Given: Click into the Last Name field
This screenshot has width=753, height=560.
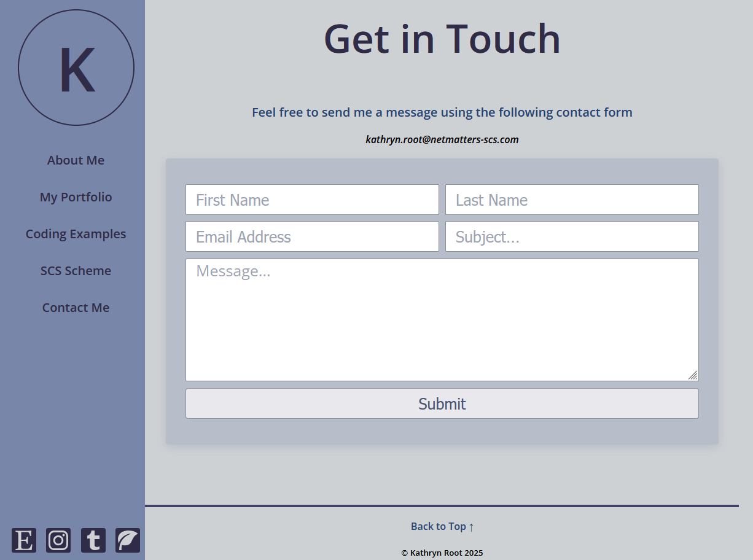Looking at the screenshot, I should pos(572,200).
